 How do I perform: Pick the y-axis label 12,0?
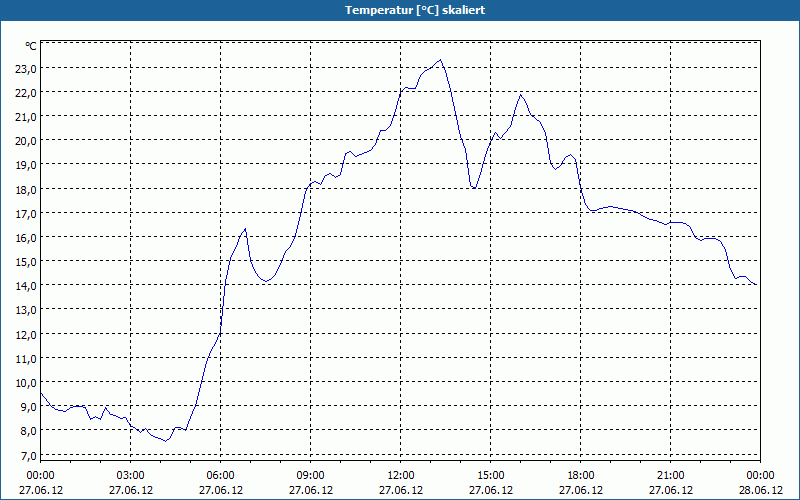(x=26, y=334)
